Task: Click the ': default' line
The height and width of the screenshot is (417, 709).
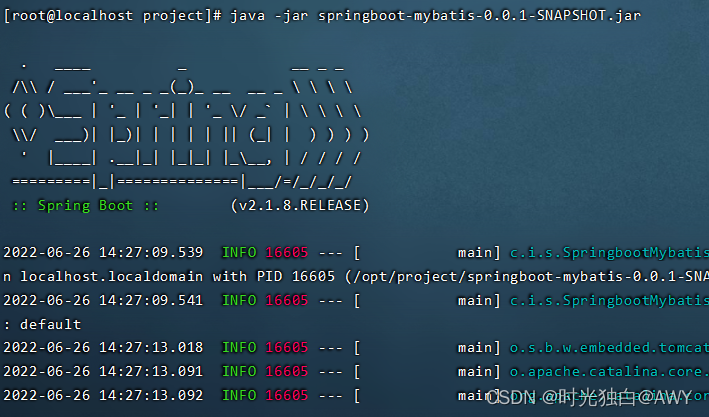Action: [x=42, y=324]
